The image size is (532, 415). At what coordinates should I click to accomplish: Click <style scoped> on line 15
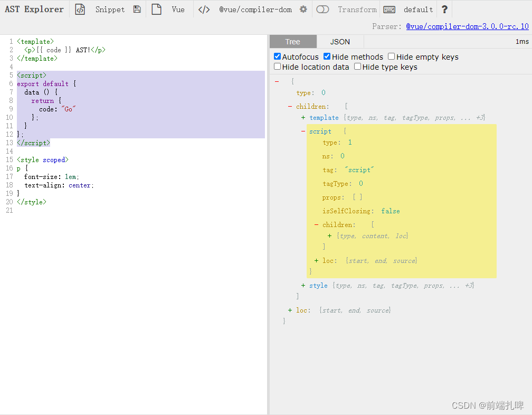[x=43, y=160]
